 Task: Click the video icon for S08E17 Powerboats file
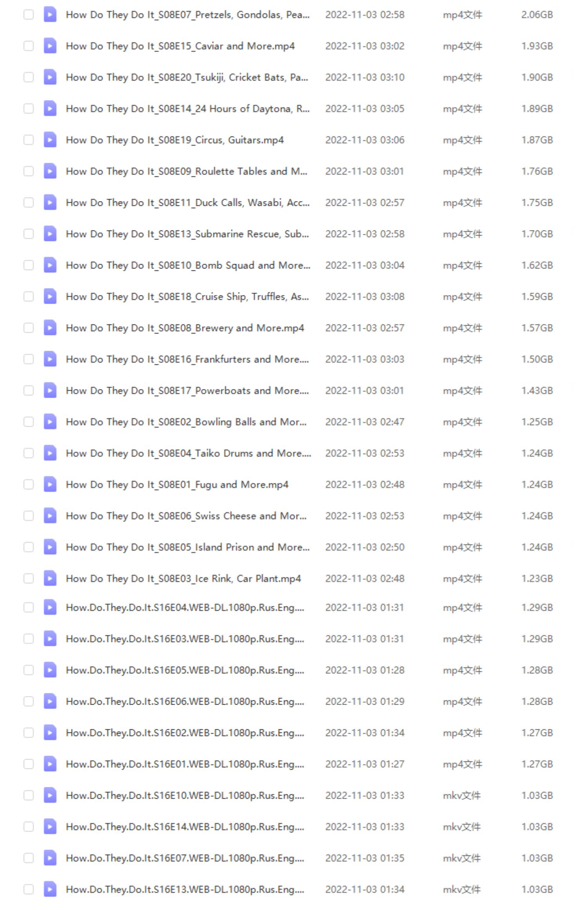(x=50, y=391)
